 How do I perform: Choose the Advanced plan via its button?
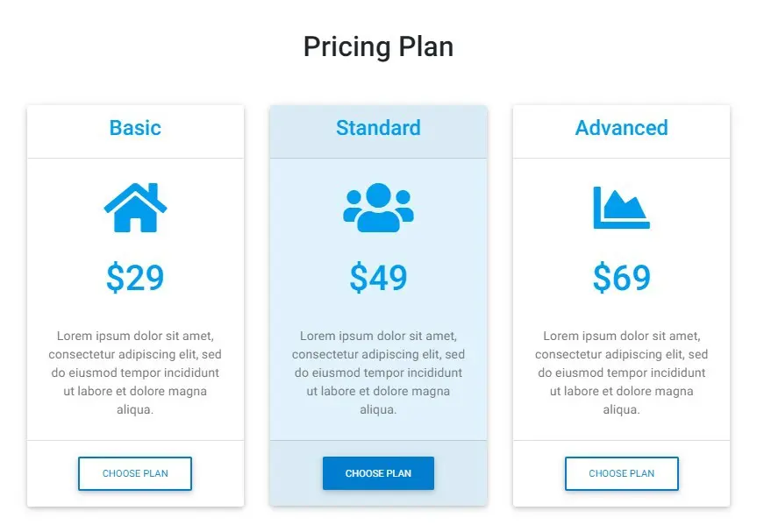point(621,473)
